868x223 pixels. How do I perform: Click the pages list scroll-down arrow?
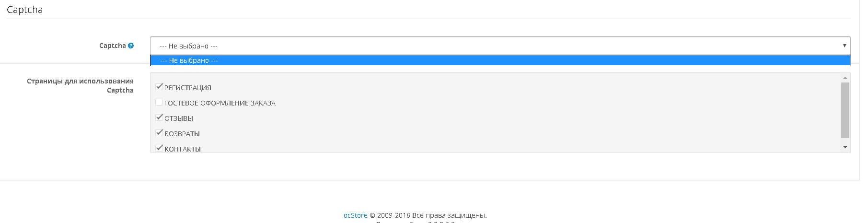[845, 147]
